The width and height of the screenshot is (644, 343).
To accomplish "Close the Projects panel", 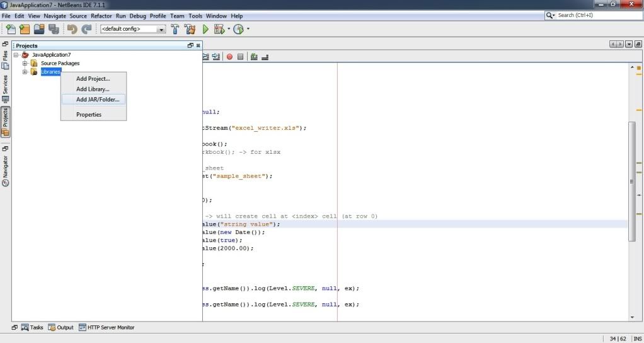I will click(x=198, y=45).
